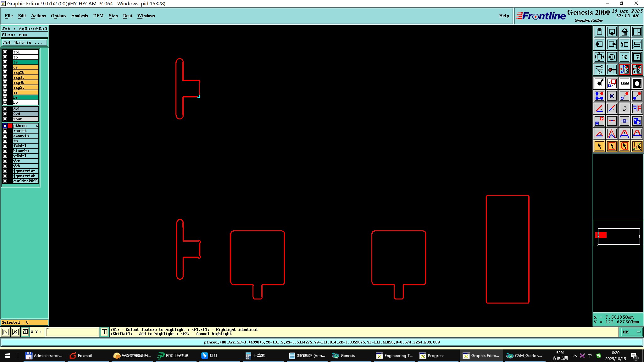The height and width of the screenshot is (362, 644).
Task: Click the Zoom Home icon
Action: [x=624, y=32]
